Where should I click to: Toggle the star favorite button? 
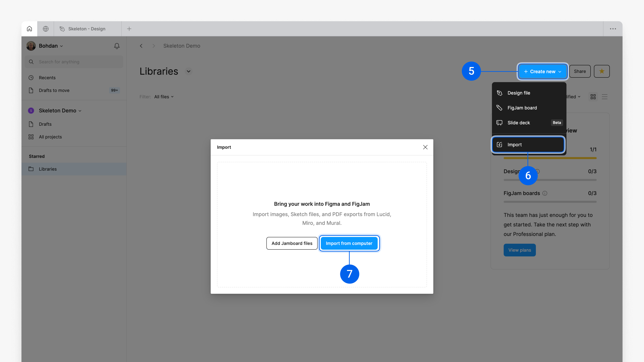[x=602, y=71]
